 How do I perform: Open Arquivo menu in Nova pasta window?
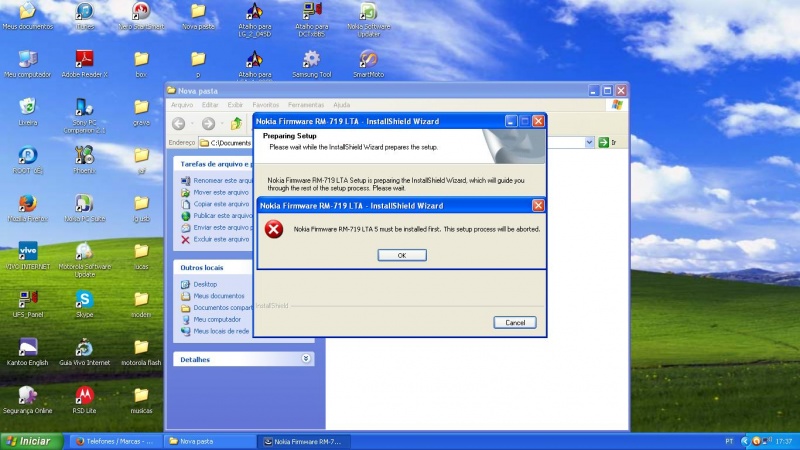(182, 105)
